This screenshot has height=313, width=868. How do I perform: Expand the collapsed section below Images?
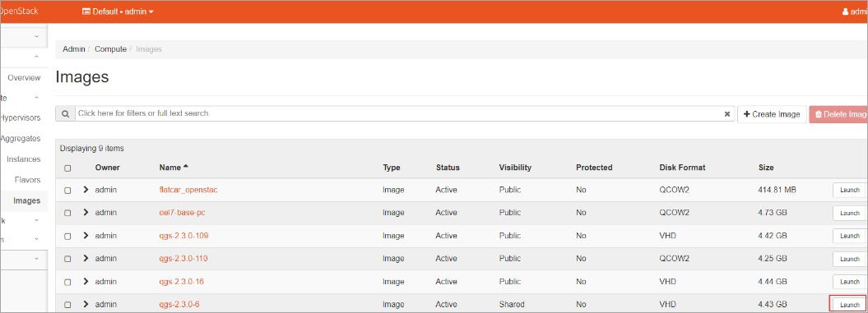coord(36,220)
